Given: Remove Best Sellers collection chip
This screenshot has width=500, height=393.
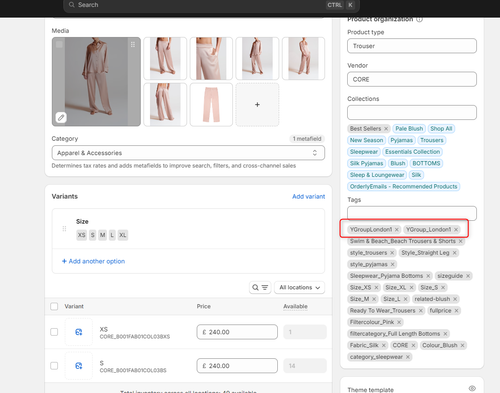Looking at the screenshot, I should [386, 129].
